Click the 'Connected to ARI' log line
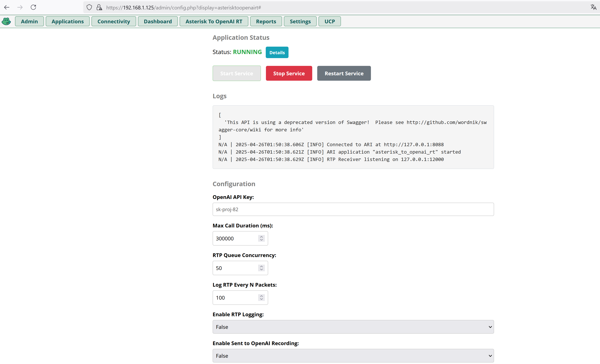This screenshot has width=600, height=364. pyautogui.click(x=331, y=145)
